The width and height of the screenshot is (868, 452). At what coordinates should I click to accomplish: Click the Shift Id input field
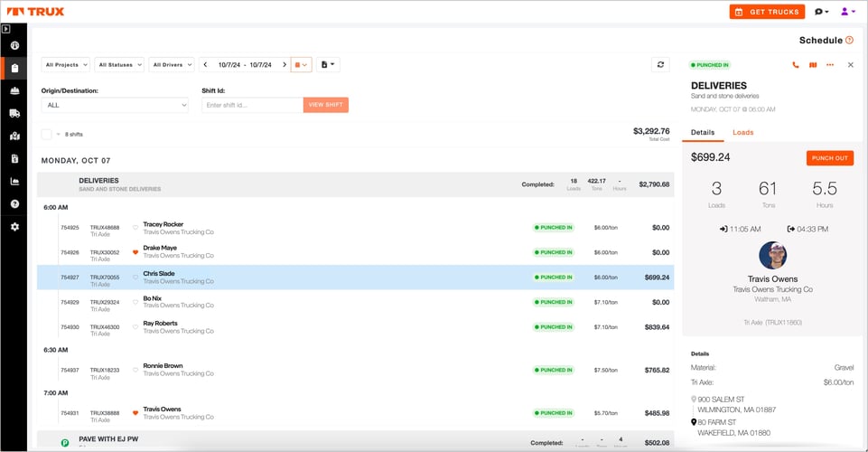click(x=252, y=105)
